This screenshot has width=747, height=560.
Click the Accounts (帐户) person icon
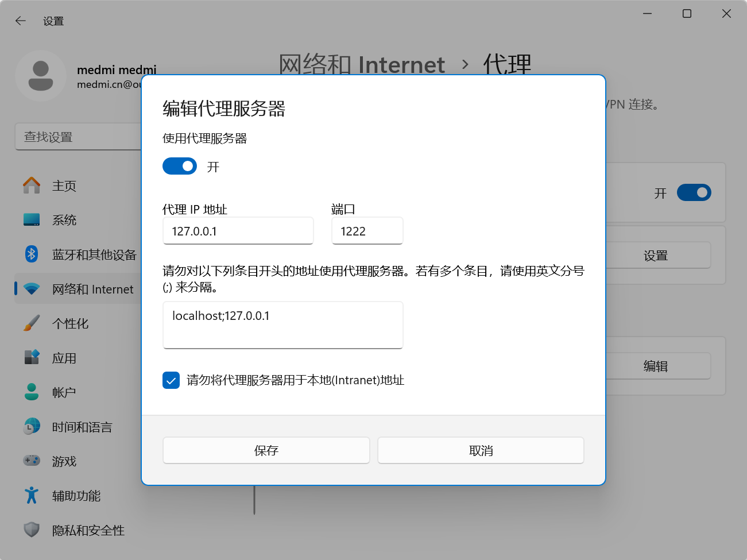pos(32,392)
